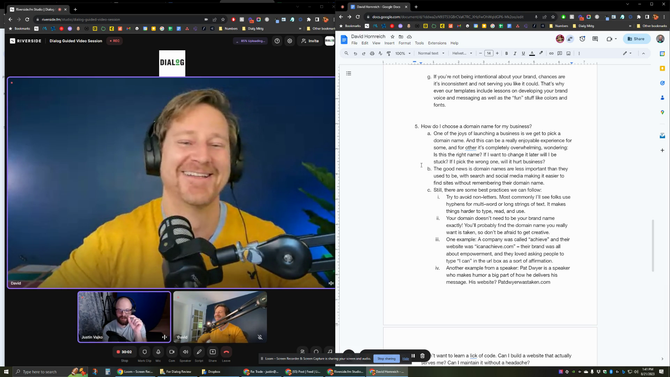
Task: Click the Invite button in Riverside
Action: coord(310,41)
